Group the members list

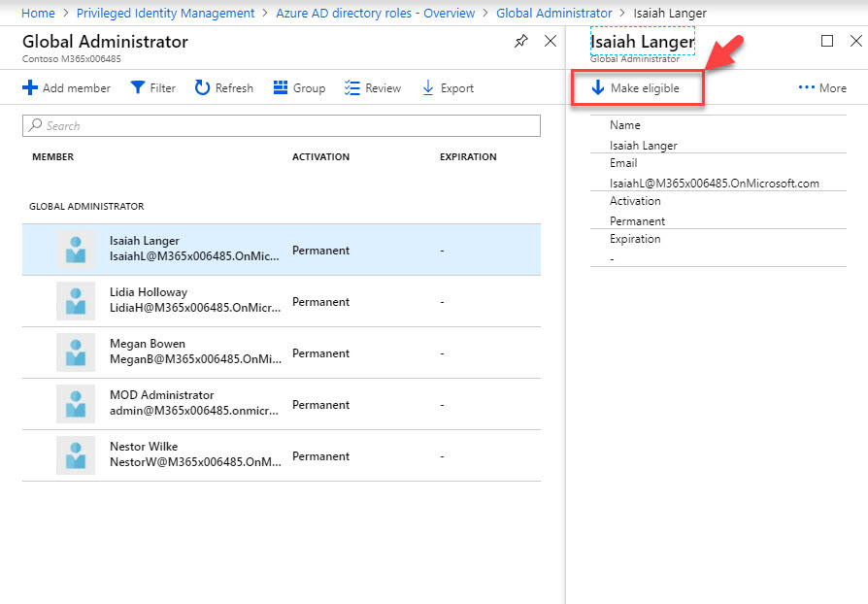pyautogui.click(x=298, y=88)
